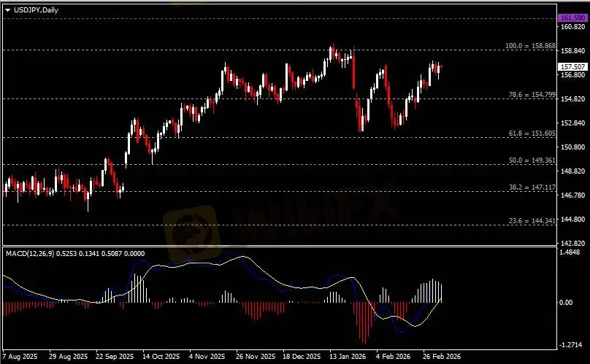Viewport: 590px width, 364px height.
Task: Click the 18 Dec 2025 date label
Action: click(x=302, y=356)
